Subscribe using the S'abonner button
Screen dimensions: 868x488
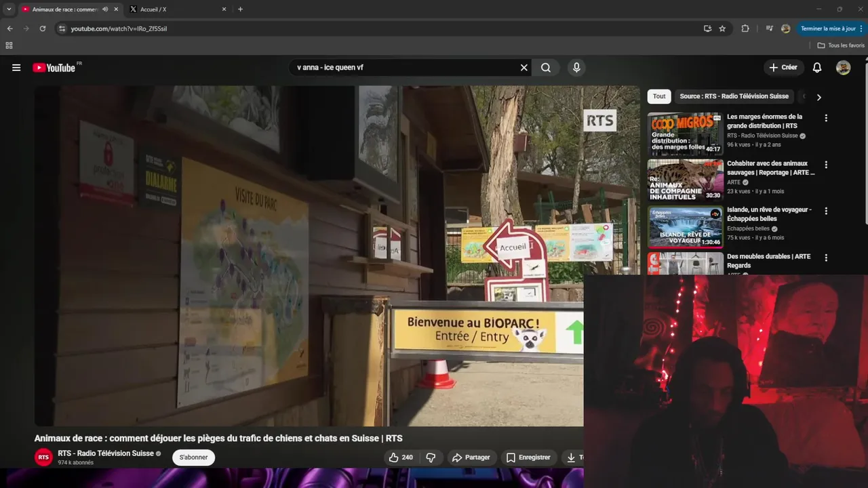(x=194, y=457)
